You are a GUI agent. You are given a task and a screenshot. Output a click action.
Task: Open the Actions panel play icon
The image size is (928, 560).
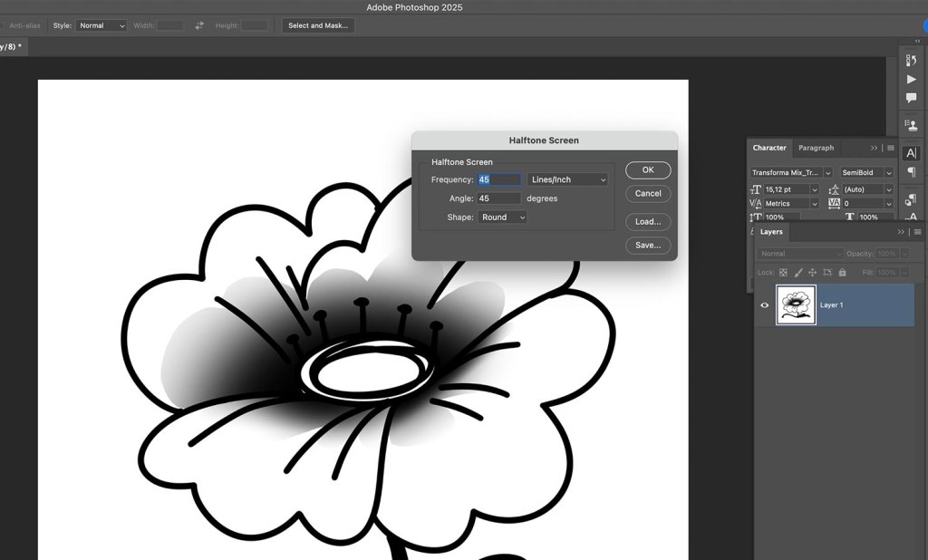click(x=912, y=80)
